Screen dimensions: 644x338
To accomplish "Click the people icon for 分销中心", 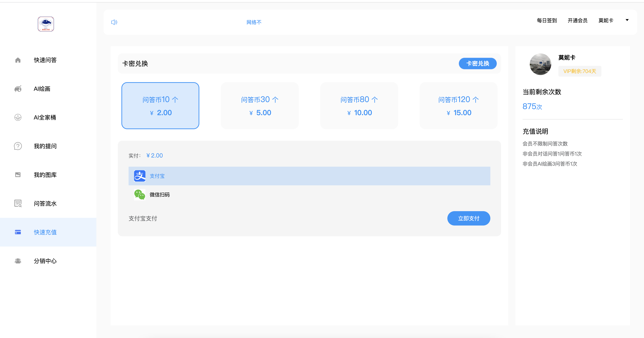I will (18, 261).
